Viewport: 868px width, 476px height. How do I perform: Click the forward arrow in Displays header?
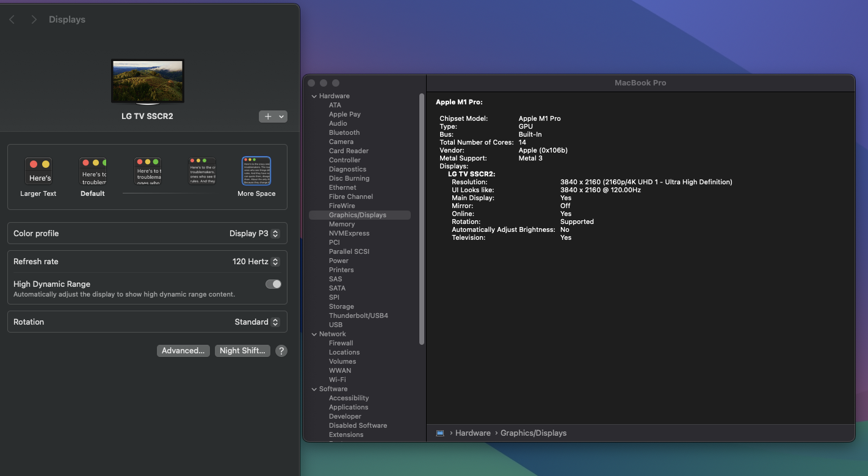pyautogui.click(x=34, y=20)
